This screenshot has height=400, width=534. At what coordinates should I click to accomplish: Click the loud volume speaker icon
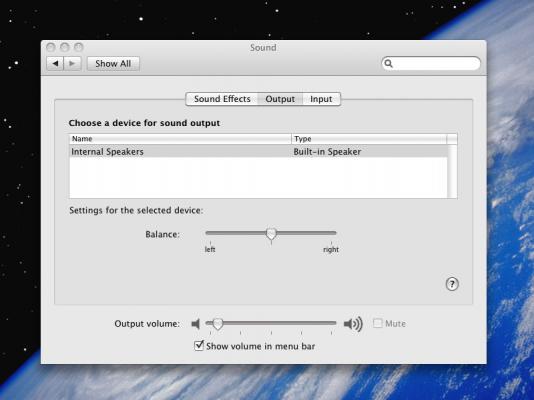tap(353, 324)
